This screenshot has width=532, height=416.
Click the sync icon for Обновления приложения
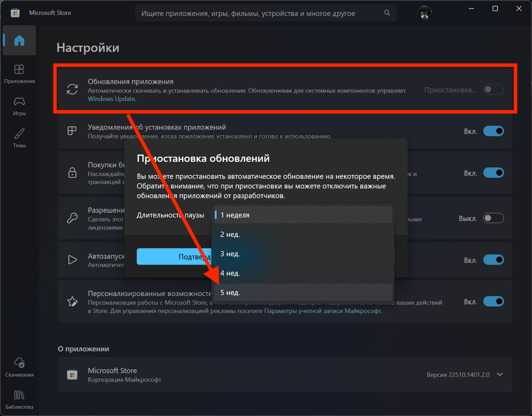click(72, 89)
